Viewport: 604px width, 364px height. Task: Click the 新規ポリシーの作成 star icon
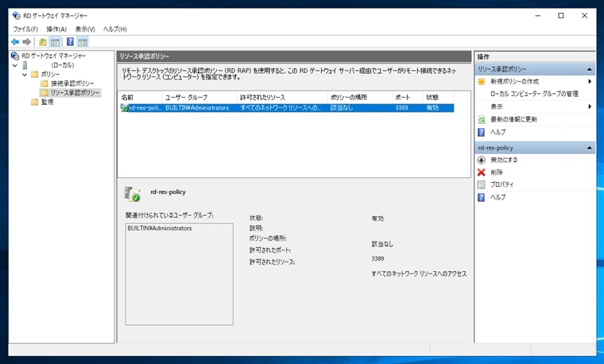482,82
